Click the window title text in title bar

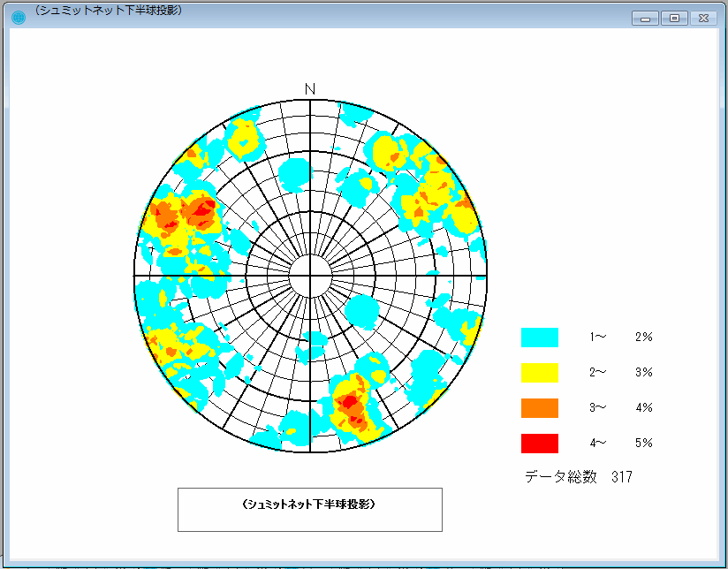106,11
